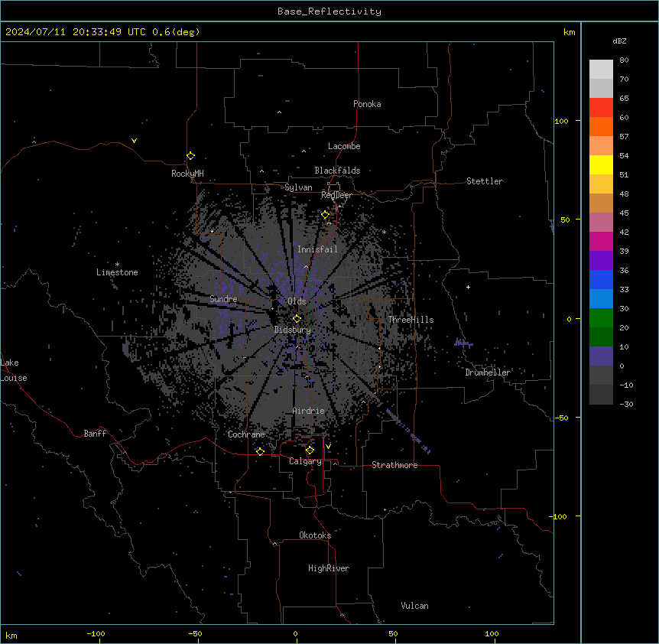Click the yellow V marker east of Calgary
Viewport: 659px width, 644px height.
(x=328, y=447)
